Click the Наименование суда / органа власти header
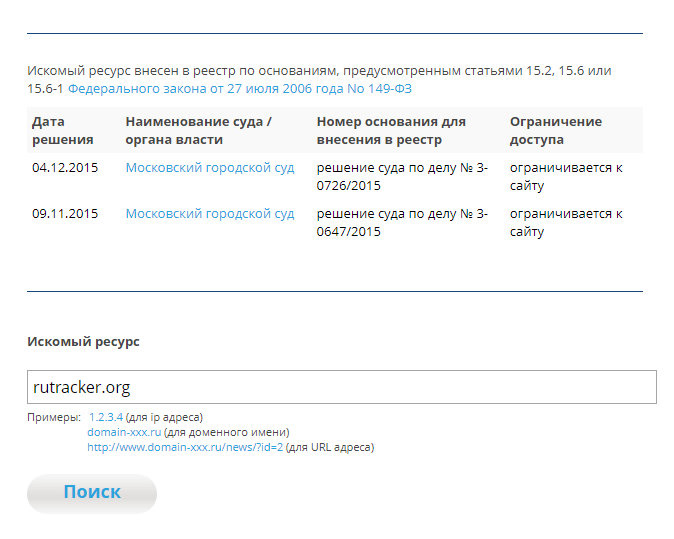The height and width of the screenshot is (539, 674). click(199, 131)
